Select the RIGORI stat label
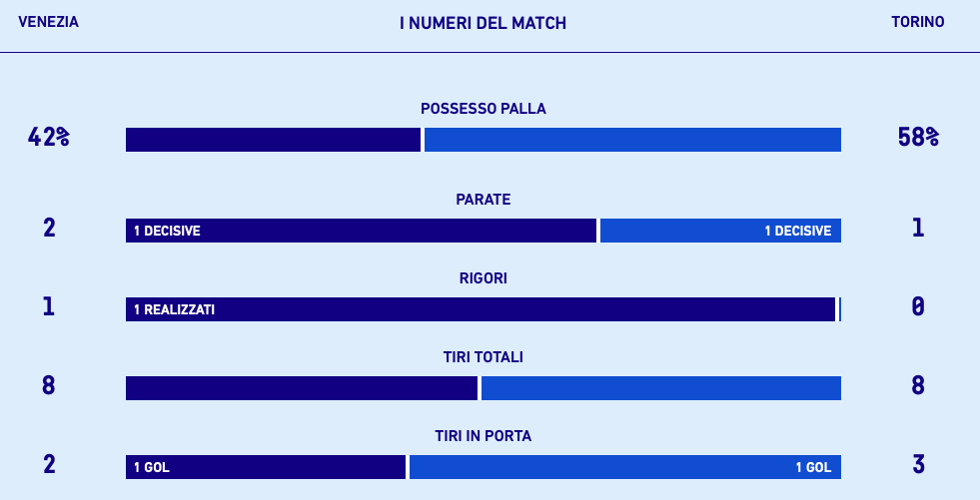Image resolution: width=980 pixels, height=500 pixels. click(x=483, y=278)
